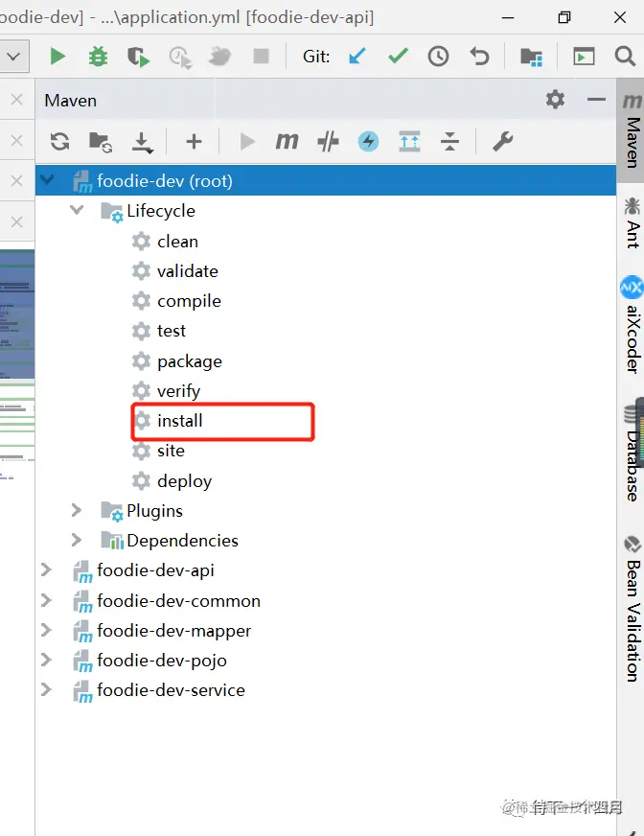Click the greyed-out profiler run icon
Viewport: 644px width, 836px height.
pos(180,58)
